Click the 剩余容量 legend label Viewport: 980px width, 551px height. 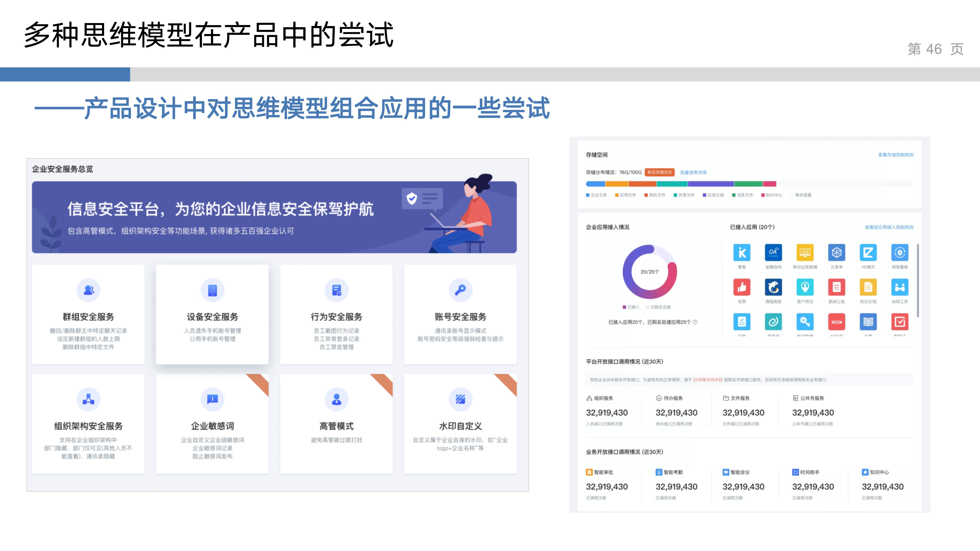point(803,195)
